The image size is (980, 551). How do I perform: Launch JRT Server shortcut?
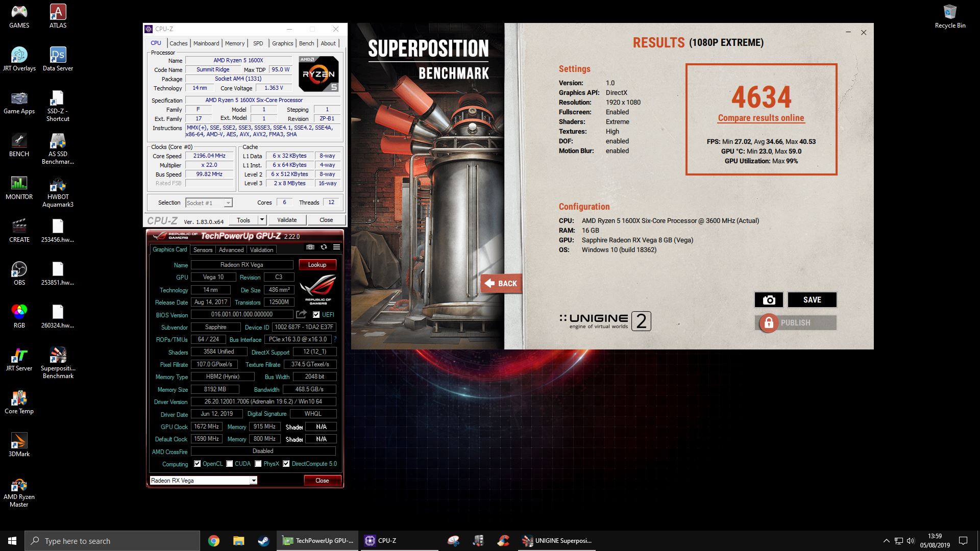click(x=19, y=359)
